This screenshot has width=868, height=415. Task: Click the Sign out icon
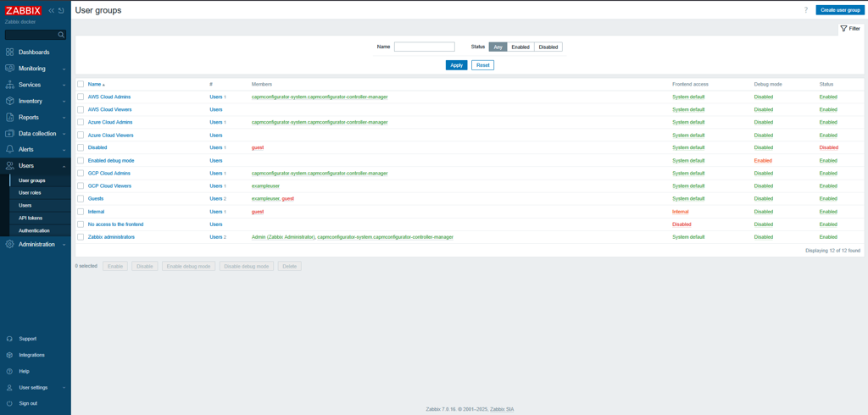tap(10, 403)
